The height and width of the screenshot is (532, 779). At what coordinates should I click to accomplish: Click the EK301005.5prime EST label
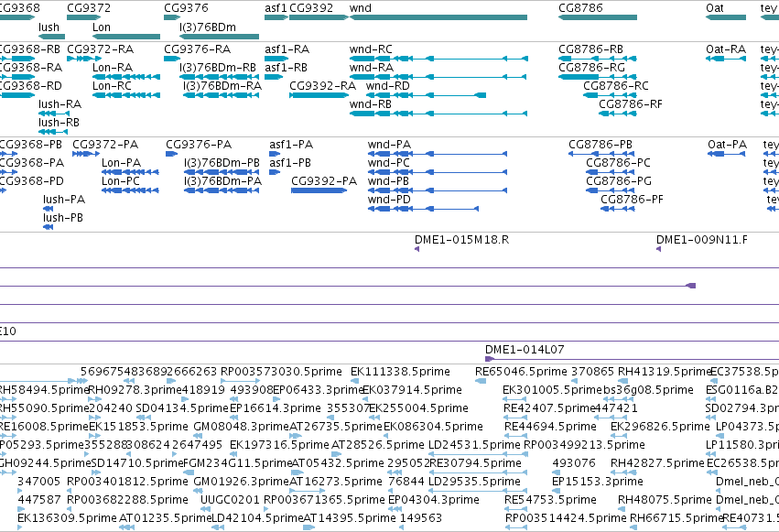(x=552, y=390)
